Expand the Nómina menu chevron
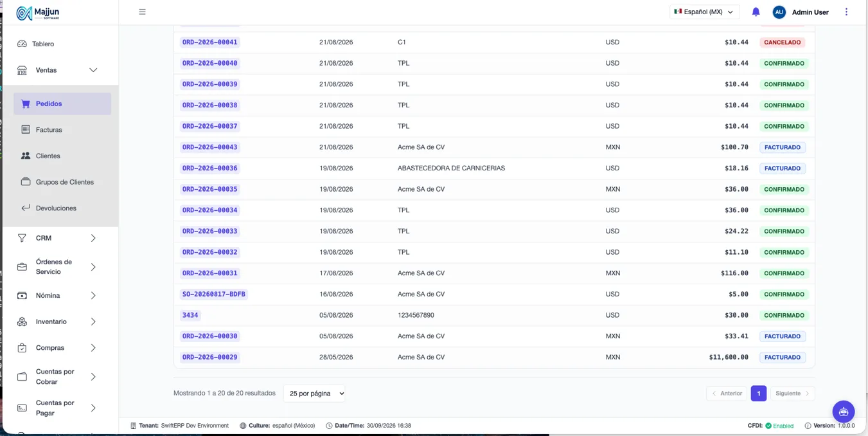Viewport: 868px width, 436px height. coord(93,296)
